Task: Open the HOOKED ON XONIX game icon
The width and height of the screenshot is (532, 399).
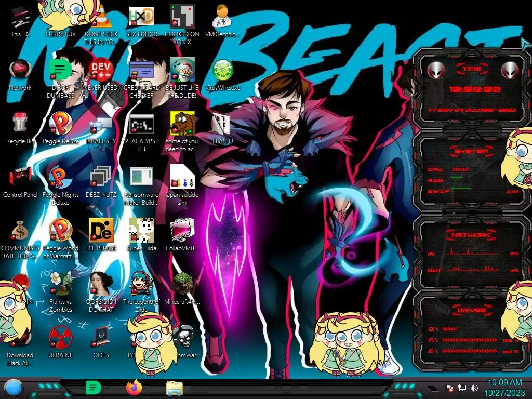Action: 182,24
